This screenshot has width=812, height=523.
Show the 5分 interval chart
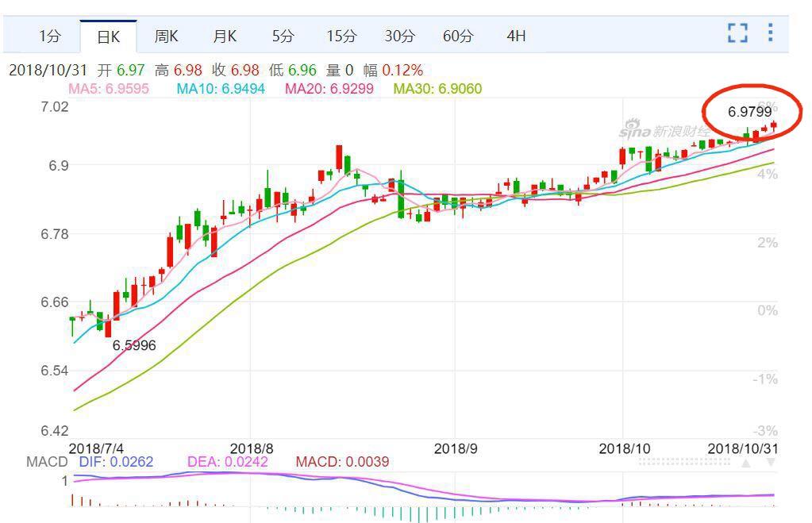point(283,37)
